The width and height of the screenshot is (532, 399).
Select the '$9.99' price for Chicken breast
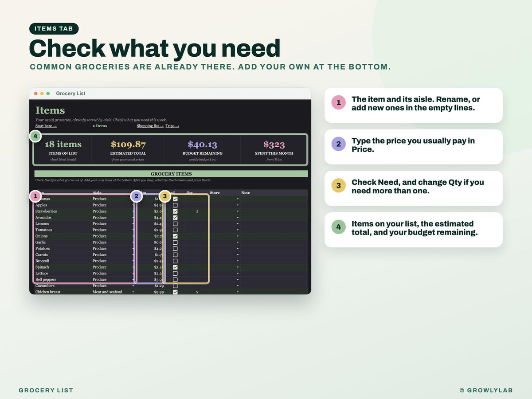159,292
